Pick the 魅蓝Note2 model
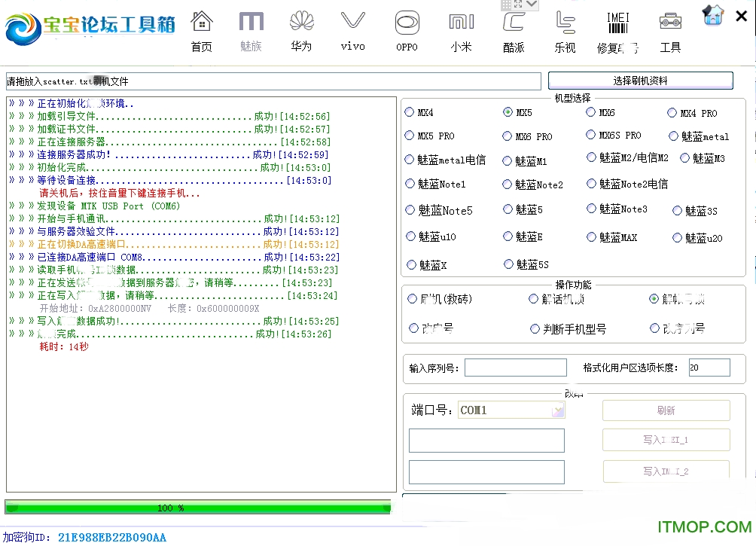 [508, 185]
